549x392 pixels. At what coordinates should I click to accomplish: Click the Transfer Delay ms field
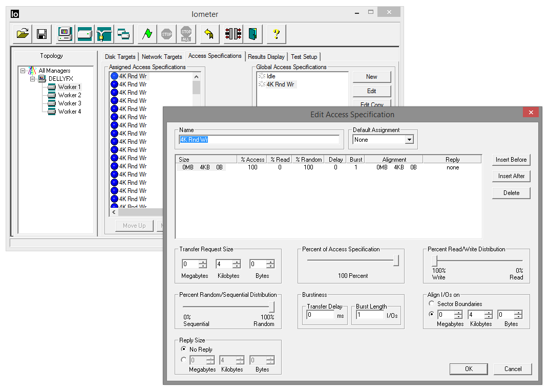pos(321,315)
